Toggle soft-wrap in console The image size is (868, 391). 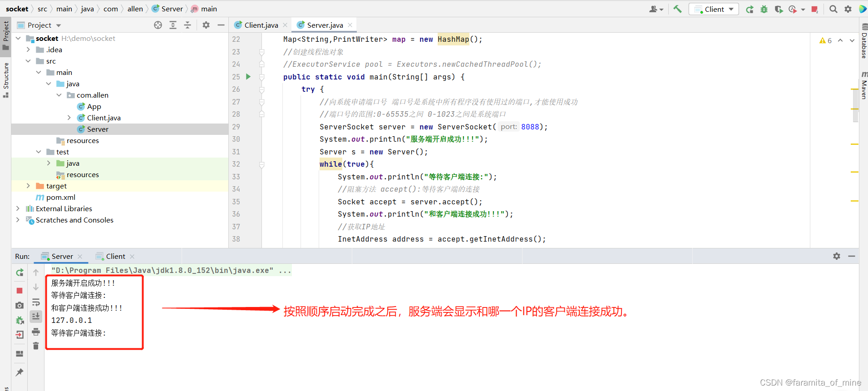click(36, 302)
